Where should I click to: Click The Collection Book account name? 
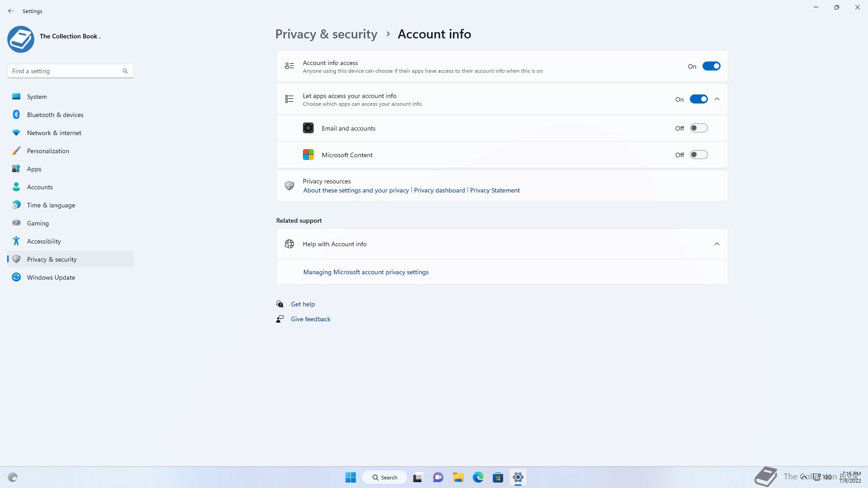coord(70,36)
